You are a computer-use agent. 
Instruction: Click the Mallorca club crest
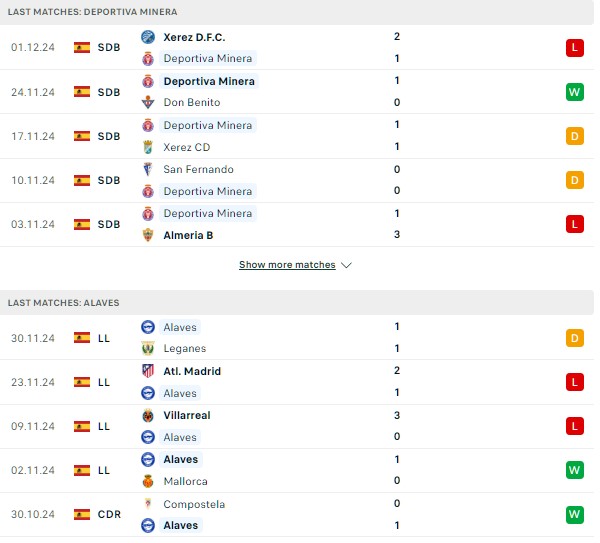click(x=148, y=481)
